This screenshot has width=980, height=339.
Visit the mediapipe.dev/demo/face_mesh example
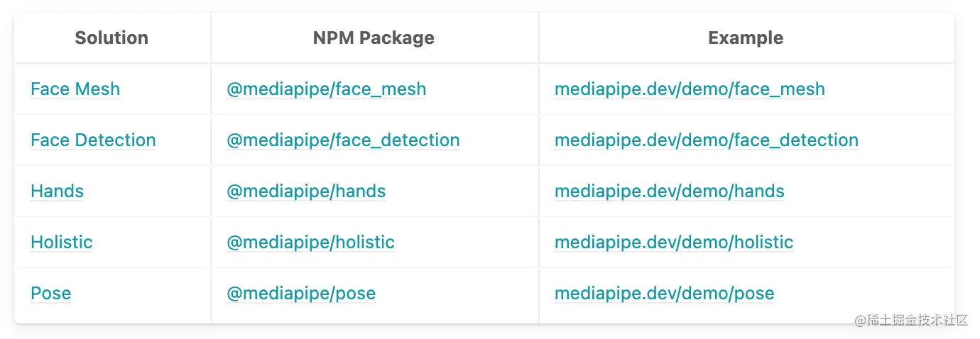pyautogui.click(x=690, y=89)
